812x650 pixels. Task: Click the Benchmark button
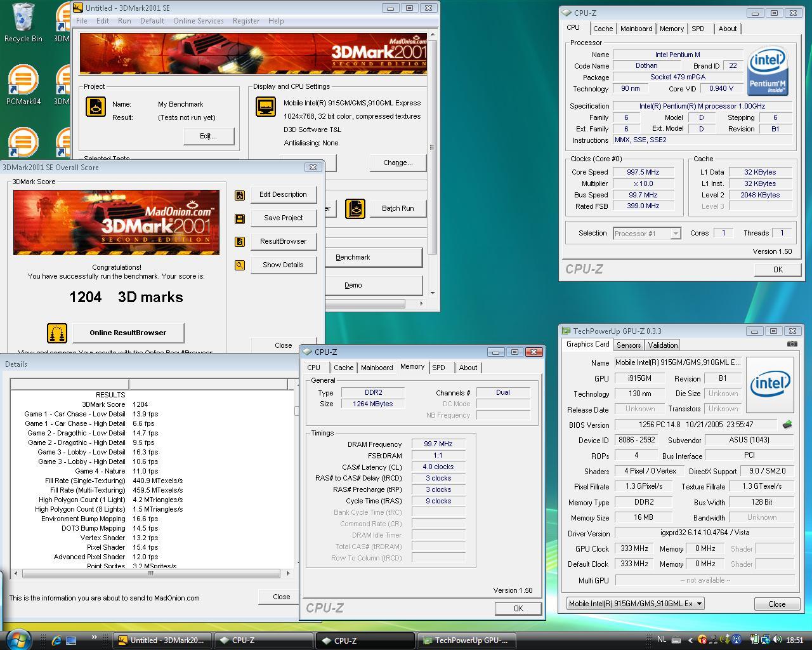pos(374,257)
